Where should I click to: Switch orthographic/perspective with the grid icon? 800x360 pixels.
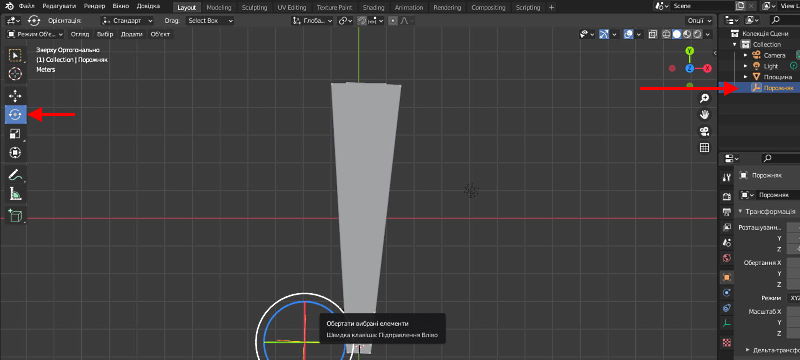(704, 148)
